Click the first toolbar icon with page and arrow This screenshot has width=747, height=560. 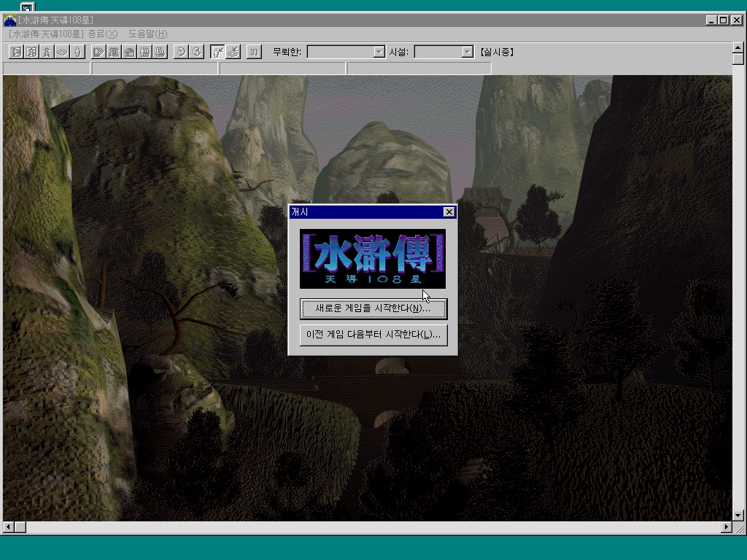tap(17, 52)
